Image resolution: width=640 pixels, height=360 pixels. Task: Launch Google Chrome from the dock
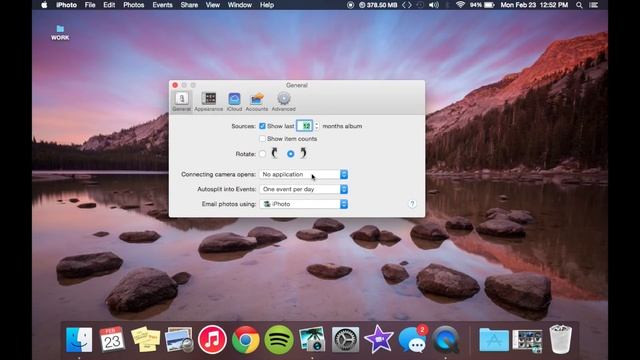[x=245, y=340]
